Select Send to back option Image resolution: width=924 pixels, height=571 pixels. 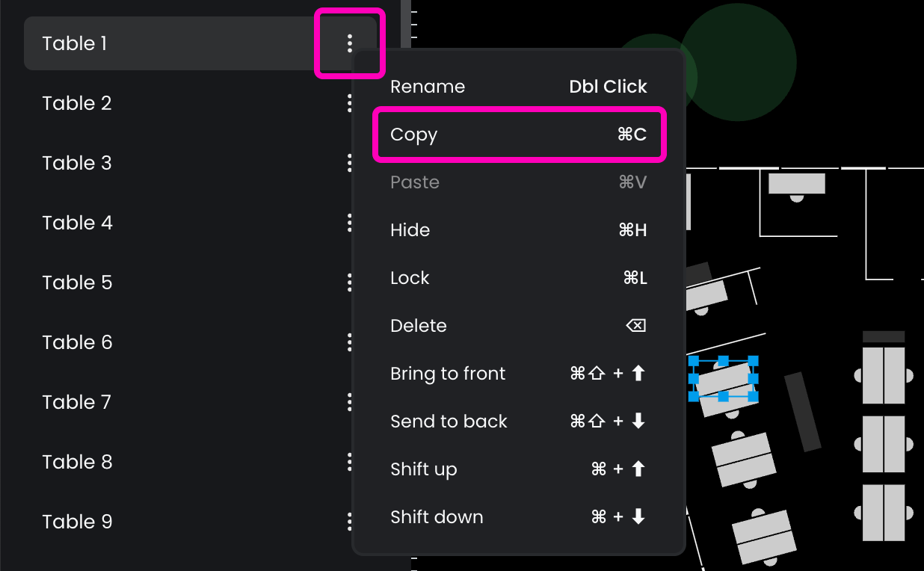click(x=519, y=422)
